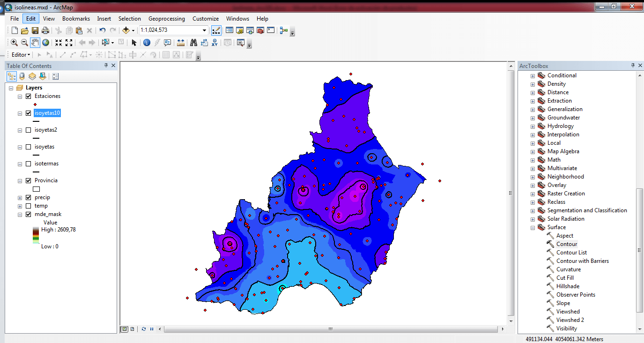Select the Hillshade tool in ArcToolbox
Screen dimensions: 644x343
(568, 286)
